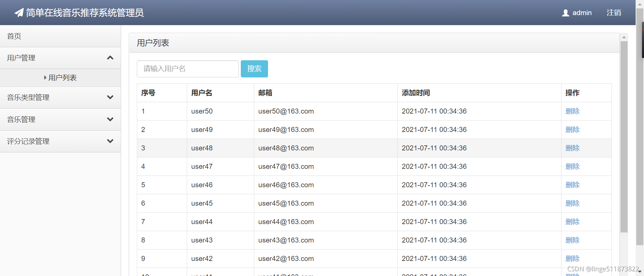Click the admin user avatar icon
The width and height of the screenshot is (644, 276).
pyautogui.click(x=566, y=13)
